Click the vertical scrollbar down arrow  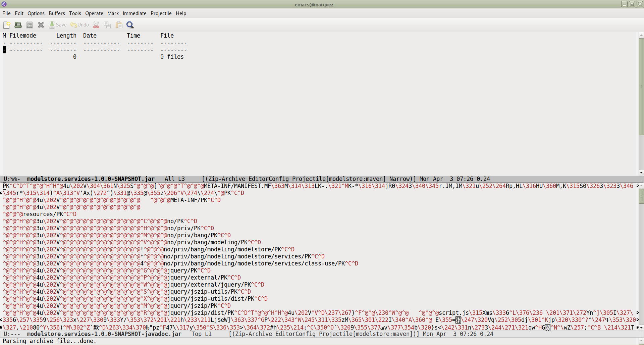point(641,172)
